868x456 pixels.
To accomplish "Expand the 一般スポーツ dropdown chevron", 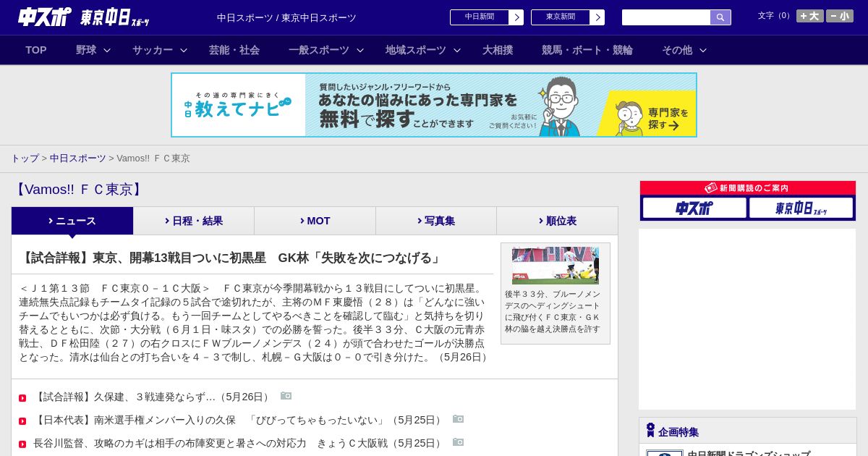I will 360,50.
